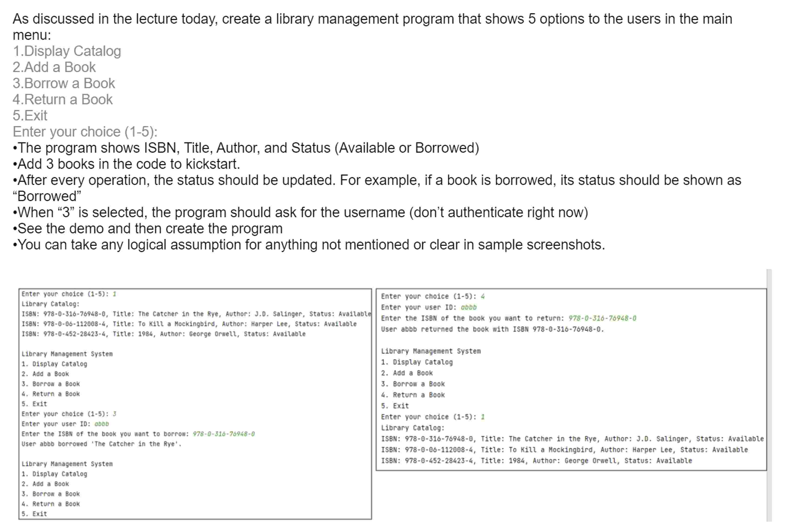Open the right sample output screenshot
812x527 pixels.
571,379
